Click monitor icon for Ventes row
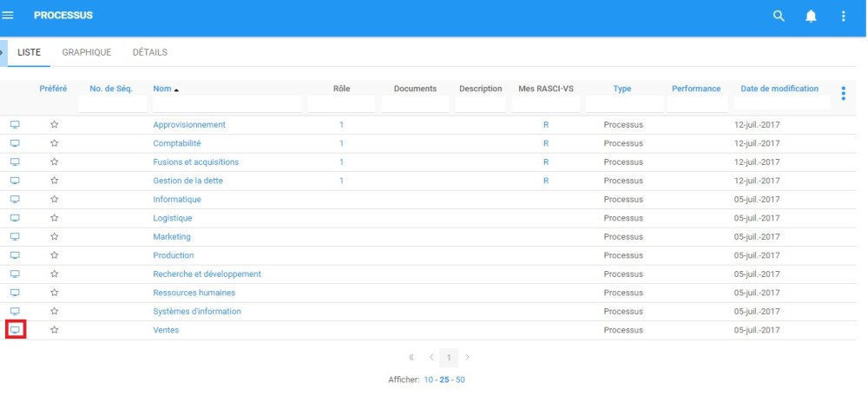Screen dimensions: 868x396 pos(16,330)
